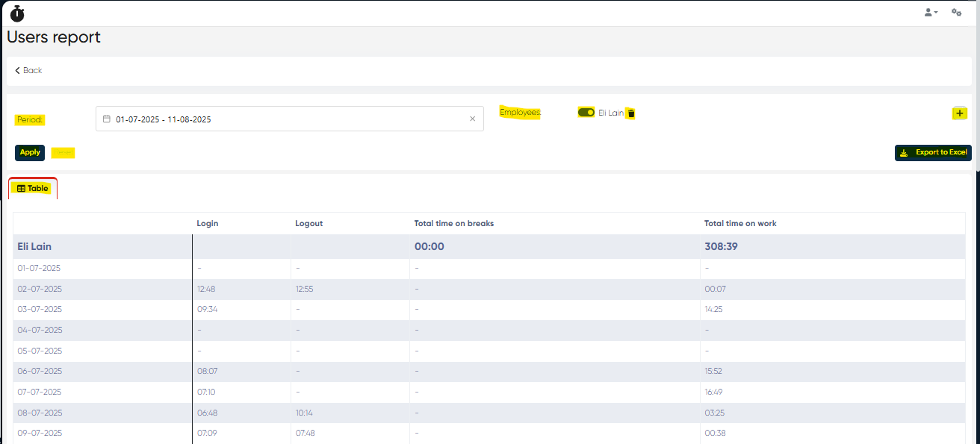Click the stopwatch app logo
Image resolution: width=980 pixels, height=444 pixels.
17,13
